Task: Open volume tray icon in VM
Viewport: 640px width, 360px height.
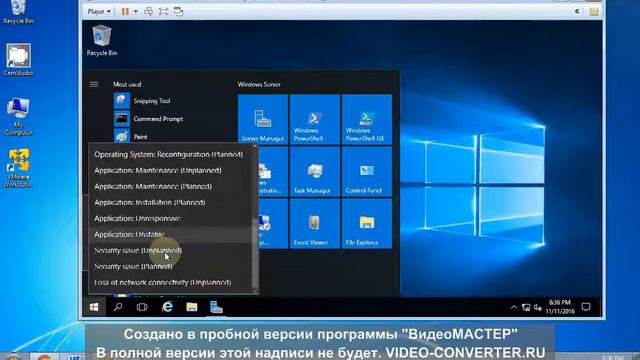Action: coord(538,307)
